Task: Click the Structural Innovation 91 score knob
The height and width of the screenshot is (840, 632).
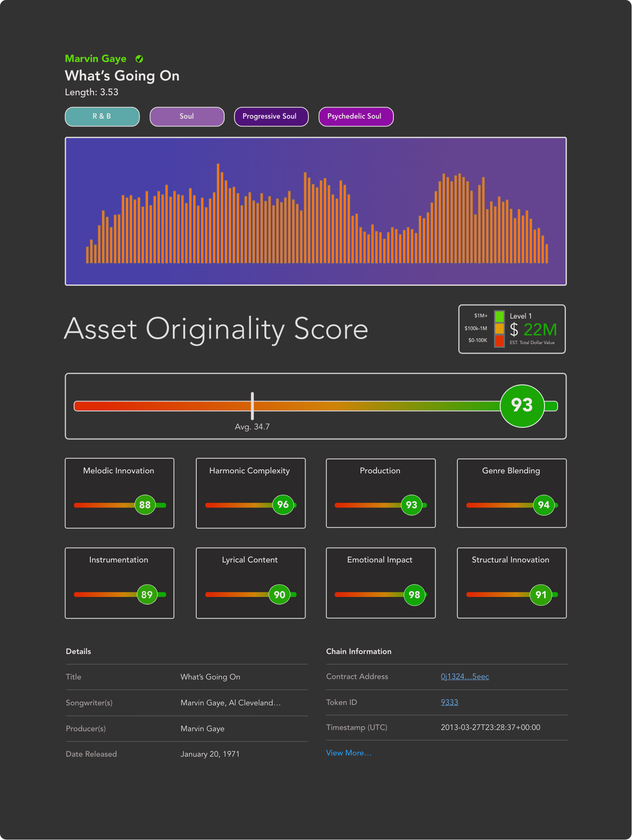Action: [x=541, y=594]
